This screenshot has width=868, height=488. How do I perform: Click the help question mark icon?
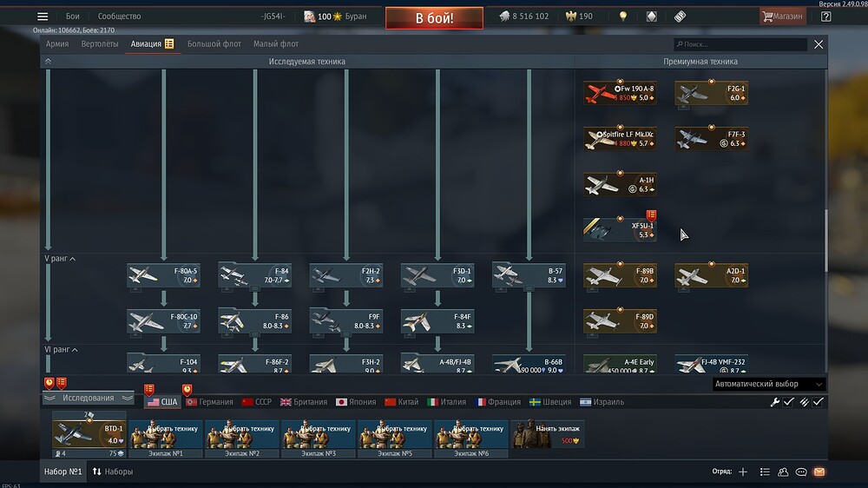click(825, 16)
